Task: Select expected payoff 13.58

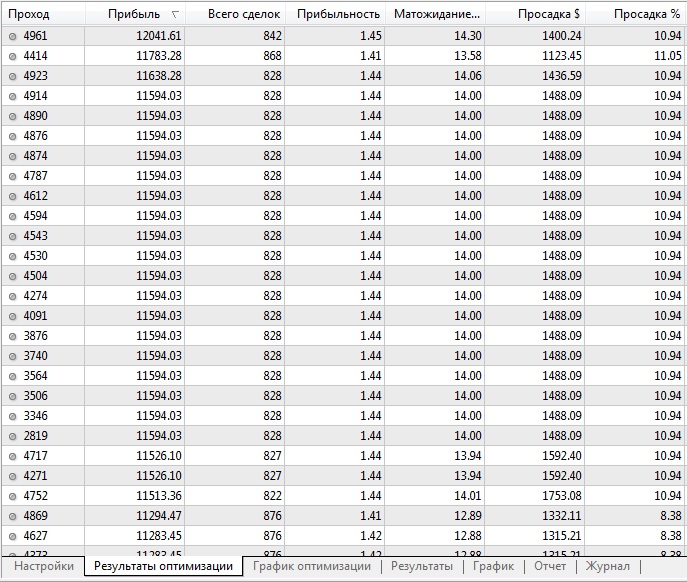Action: (467, 56)
